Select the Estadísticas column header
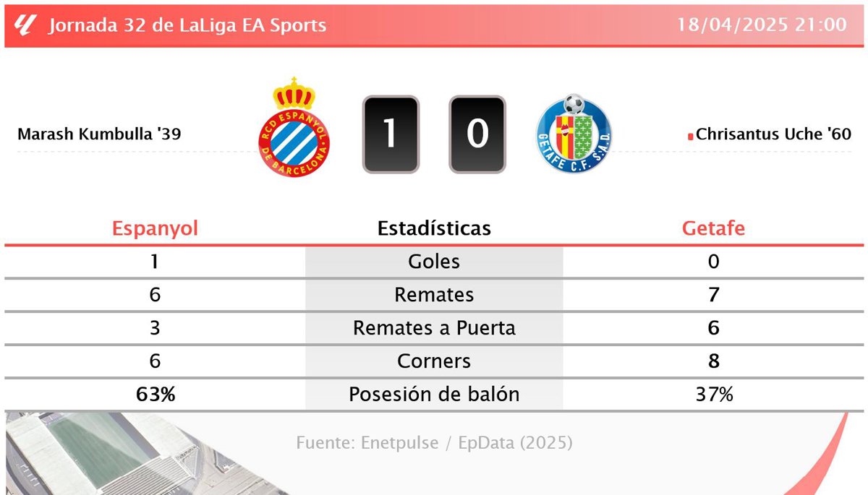868x495 pixels. tap(434, 229)
